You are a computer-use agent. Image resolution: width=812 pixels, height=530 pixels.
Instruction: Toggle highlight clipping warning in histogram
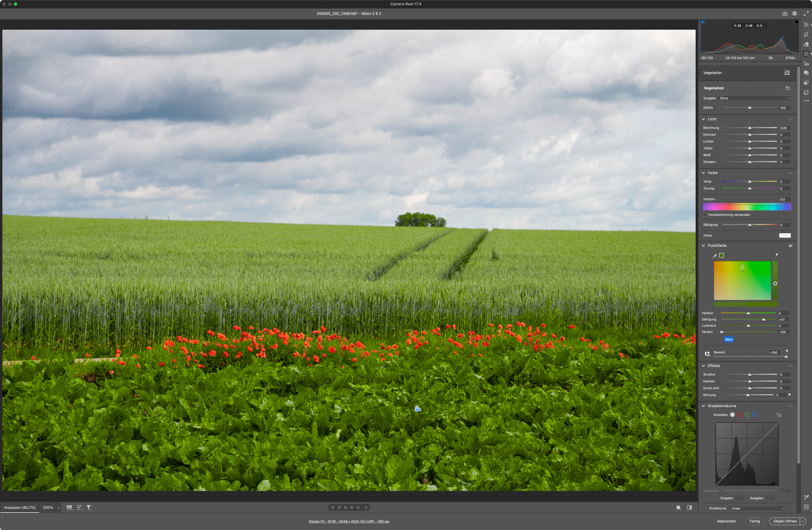click(796, 22)
